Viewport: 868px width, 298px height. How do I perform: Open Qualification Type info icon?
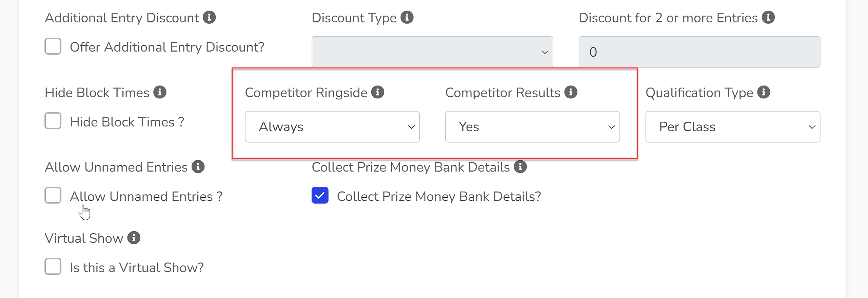coord(764,92)
